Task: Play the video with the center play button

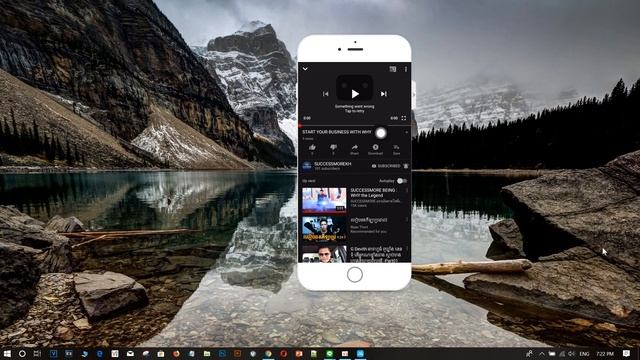Action: coord(355,94)
